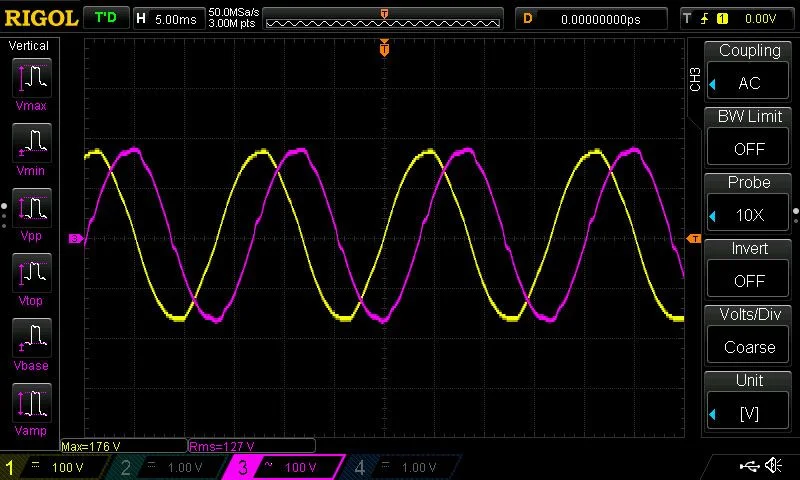
Task: Select the Vmin measurement icon
Action: click(33, 145)
